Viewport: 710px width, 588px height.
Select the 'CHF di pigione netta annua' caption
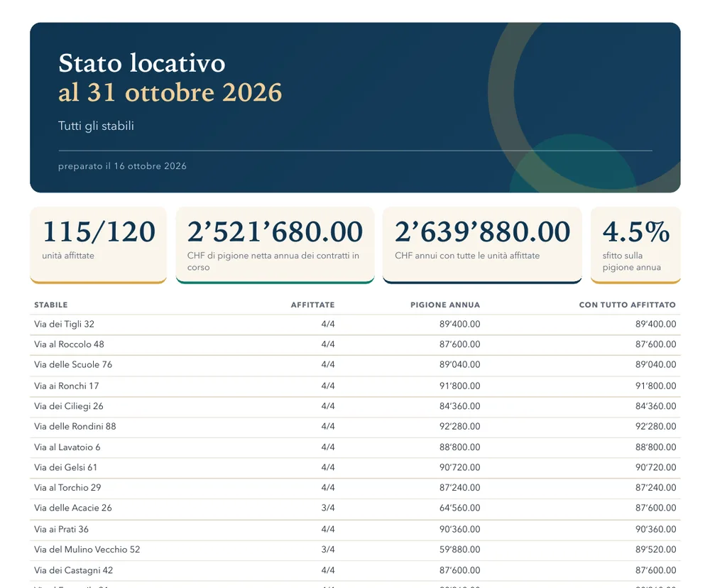(x=273, y=261)
